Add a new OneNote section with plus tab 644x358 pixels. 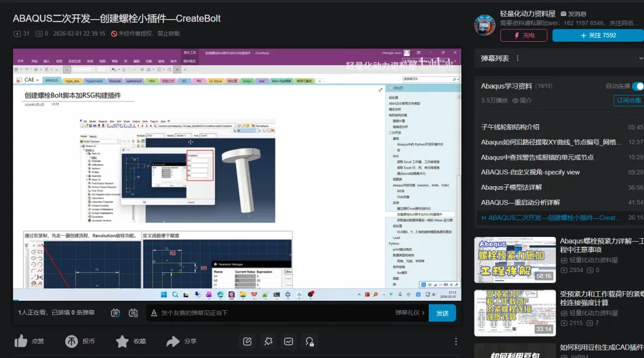(320, 81)
